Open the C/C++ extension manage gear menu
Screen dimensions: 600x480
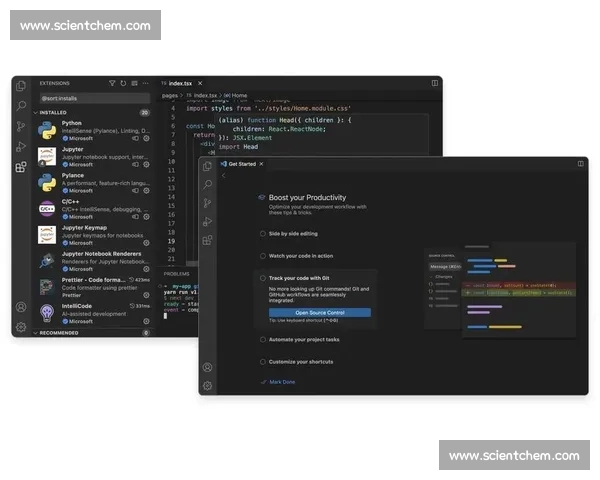pos(146,217)
